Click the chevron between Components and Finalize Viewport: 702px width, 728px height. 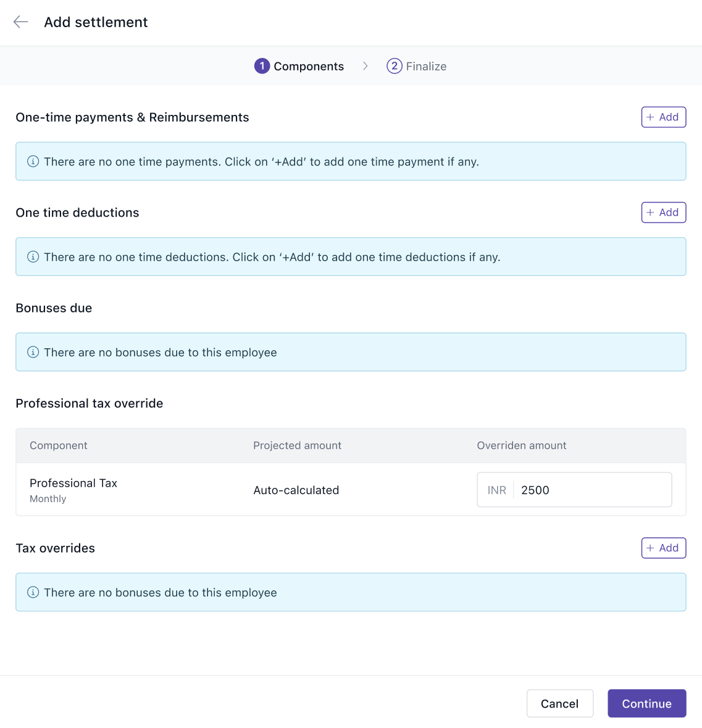tap(366, 66)
